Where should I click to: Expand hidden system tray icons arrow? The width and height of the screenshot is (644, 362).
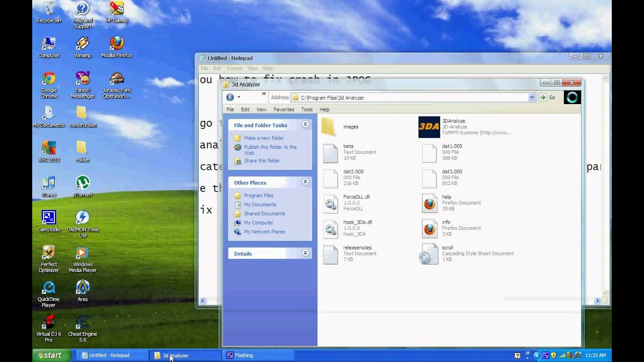(x=536, y=355)
